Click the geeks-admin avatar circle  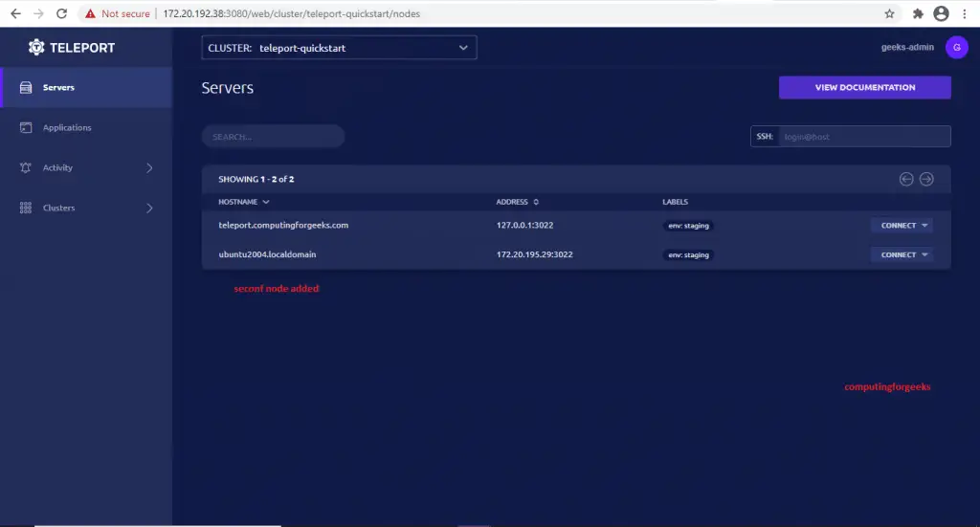click(957, 47)
